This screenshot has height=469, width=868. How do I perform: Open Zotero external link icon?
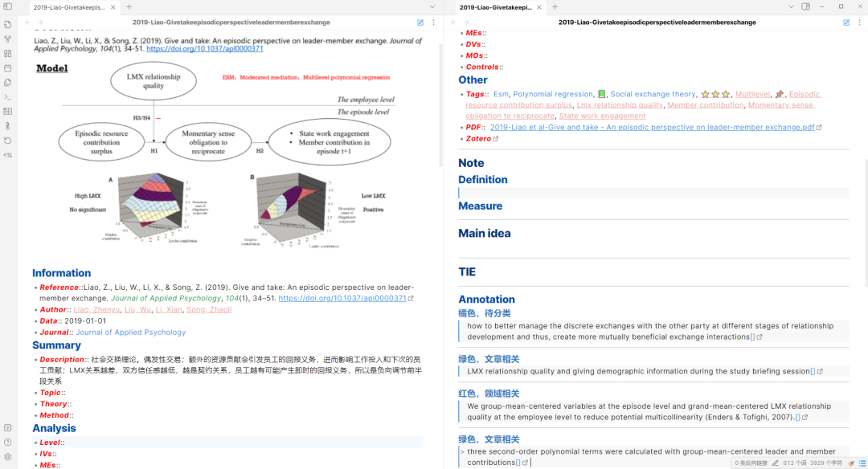[x=495, y=139]
